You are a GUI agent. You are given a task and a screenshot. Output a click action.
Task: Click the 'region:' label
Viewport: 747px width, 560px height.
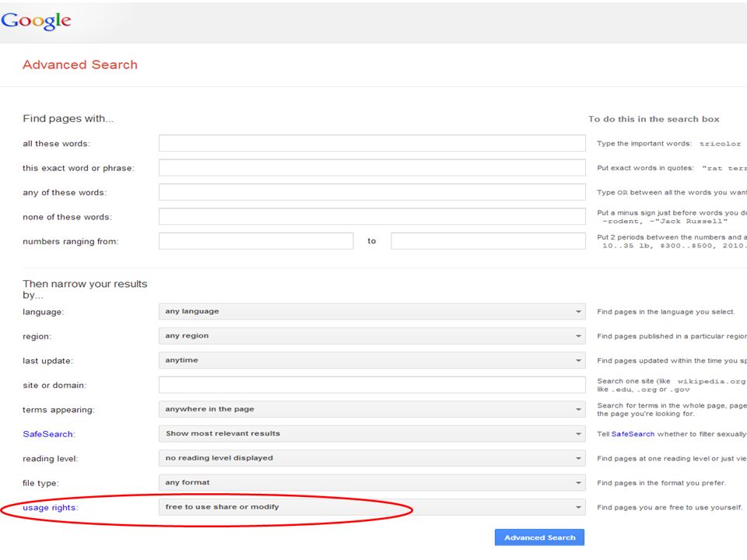(37, 337)
